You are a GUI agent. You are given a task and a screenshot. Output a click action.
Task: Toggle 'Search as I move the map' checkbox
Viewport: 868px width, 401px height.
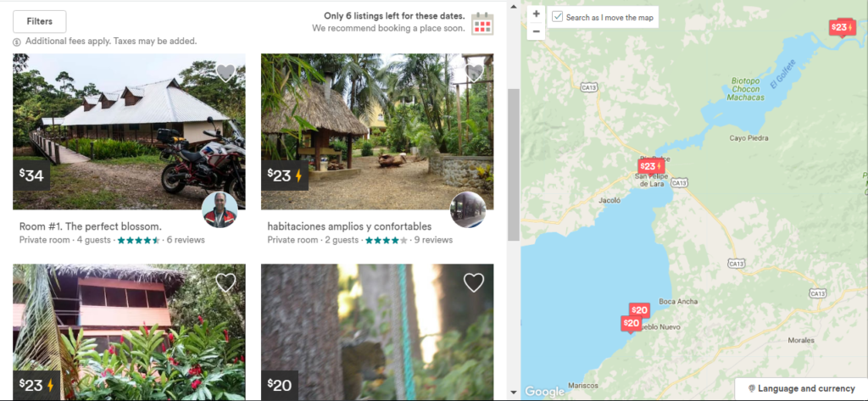coord(558,17)
